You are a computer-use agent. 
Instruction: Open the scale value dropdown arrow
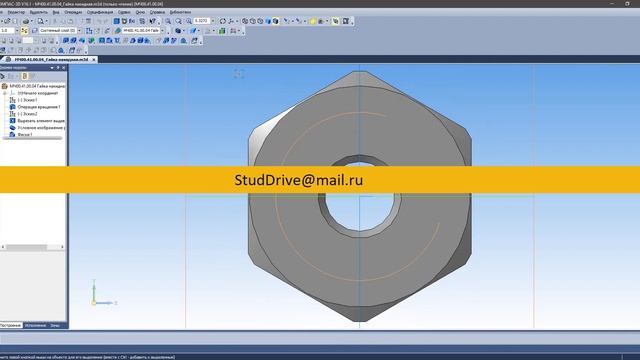213,21
